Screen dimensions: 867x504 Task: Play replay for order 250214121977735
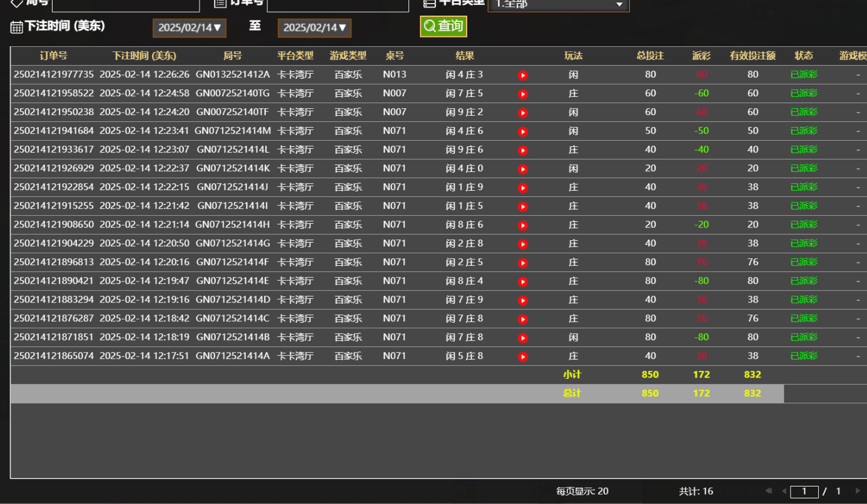pyautogui.click(x=523, y=75)
